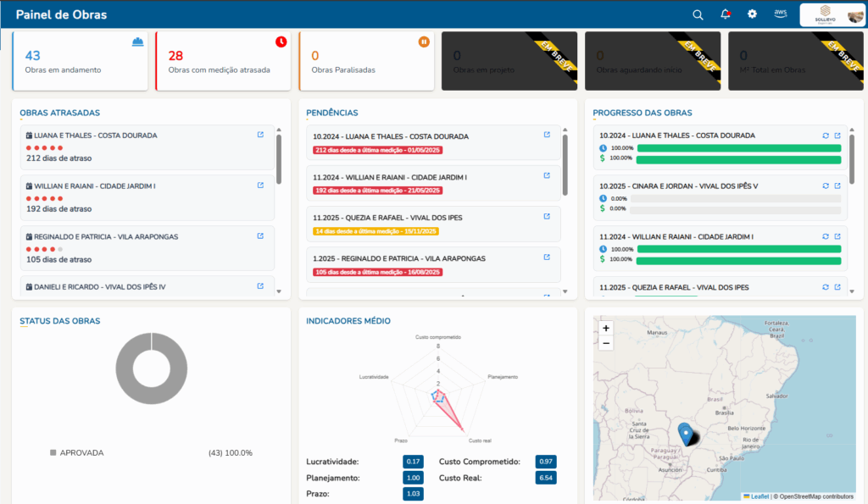Refresh progress for 10.2024 Luana e Thales

coord(826,136)
